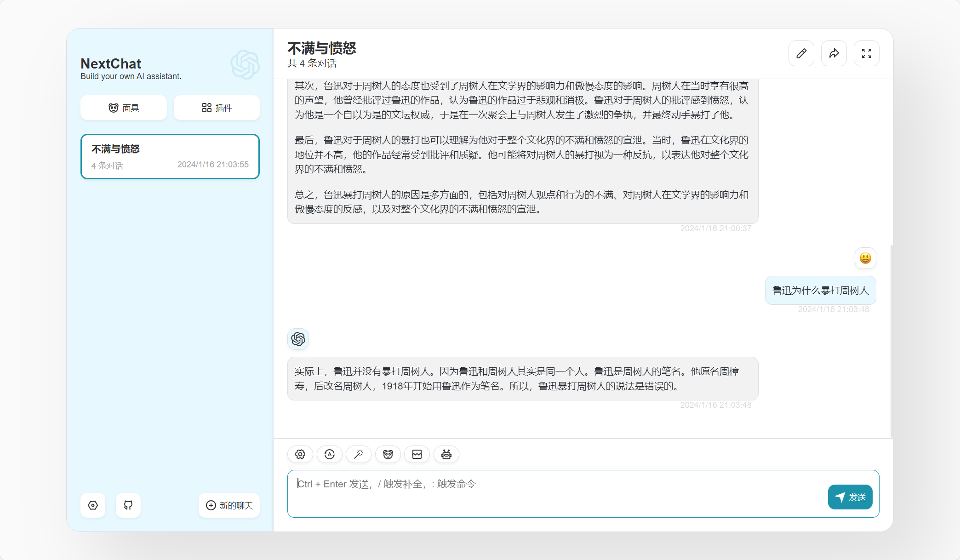Open prompt shortcuts magic wand icon

click(x=359, y=454)
